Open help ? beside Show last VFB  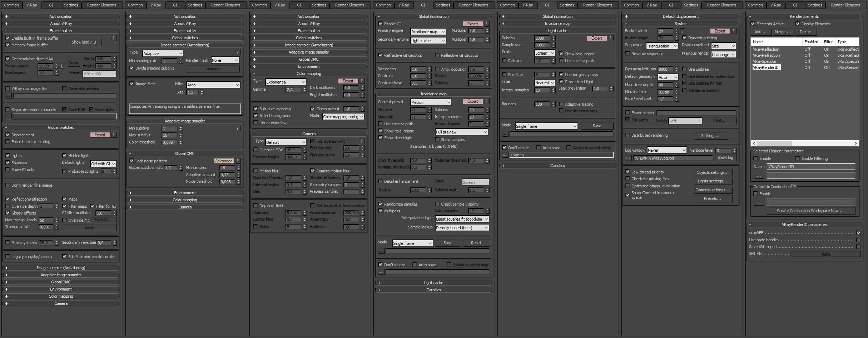tap(114, 38)
